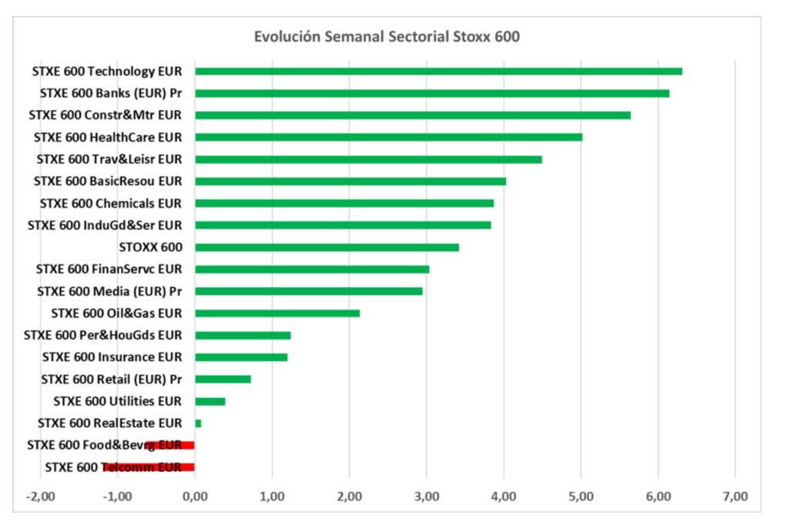Select the Media (EUR) Pr green bar

[308, 291]
